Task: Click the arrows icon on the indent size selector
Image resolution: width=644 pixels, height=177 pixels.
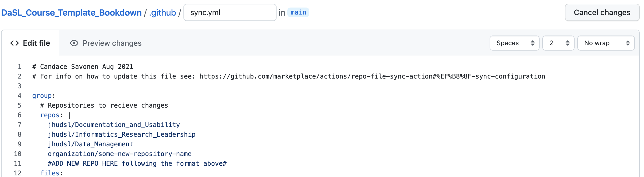Action: click(x=568, y=43)
